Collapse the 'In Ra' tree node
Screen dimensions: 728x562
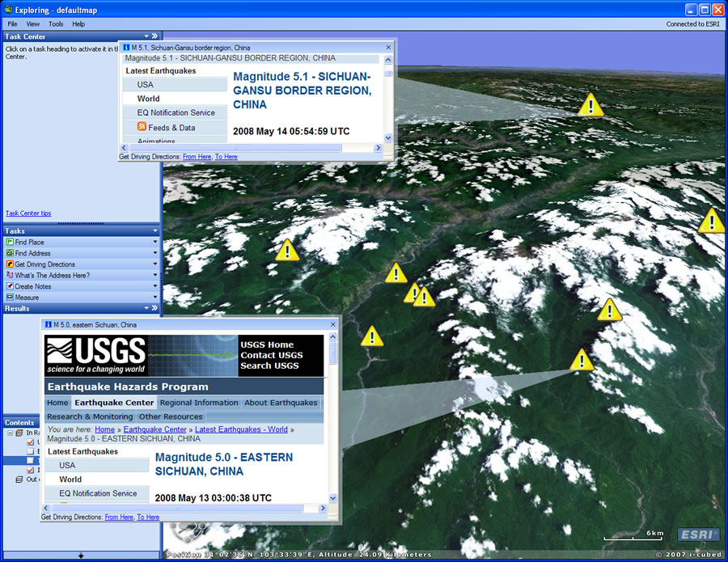[10, 433]
